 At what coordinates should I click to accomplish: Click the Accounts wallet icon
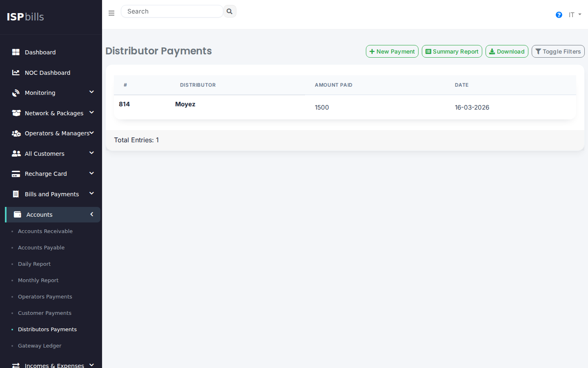pyautogui.click(x=18, y=215)
